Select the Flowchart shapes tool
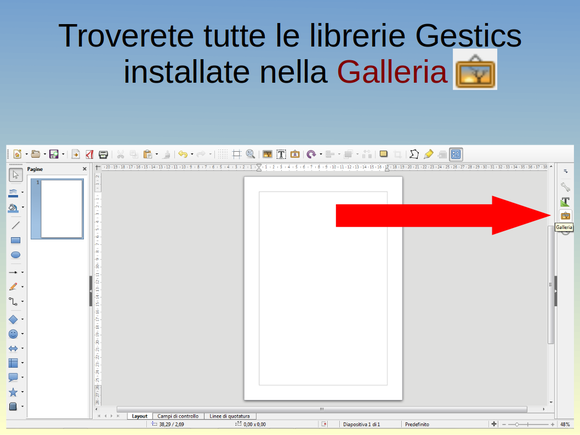The height and width of the screenshot is (435, 580). coord(13,363)
